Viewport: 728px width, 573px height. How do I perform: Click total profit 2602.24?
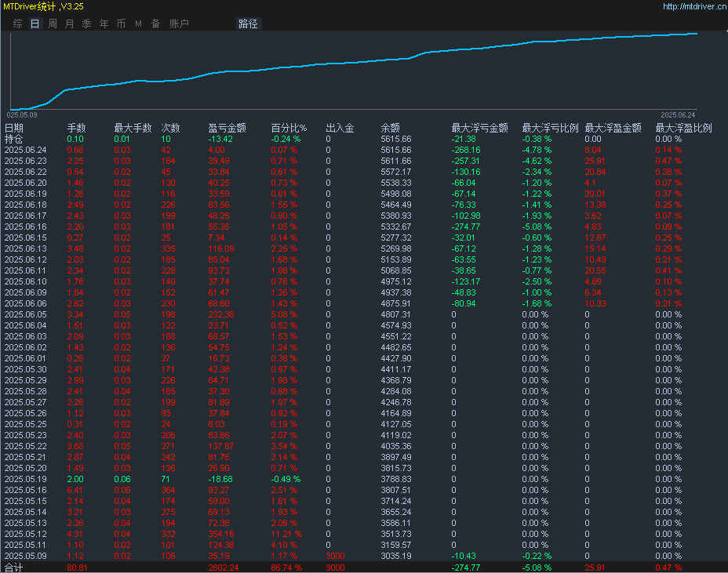point(224,568)
